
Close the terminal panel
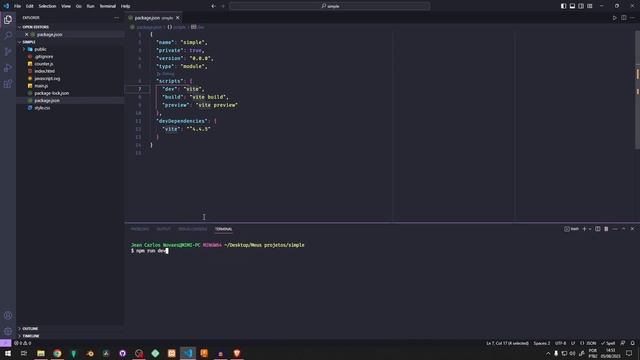[x=632, y=229]
